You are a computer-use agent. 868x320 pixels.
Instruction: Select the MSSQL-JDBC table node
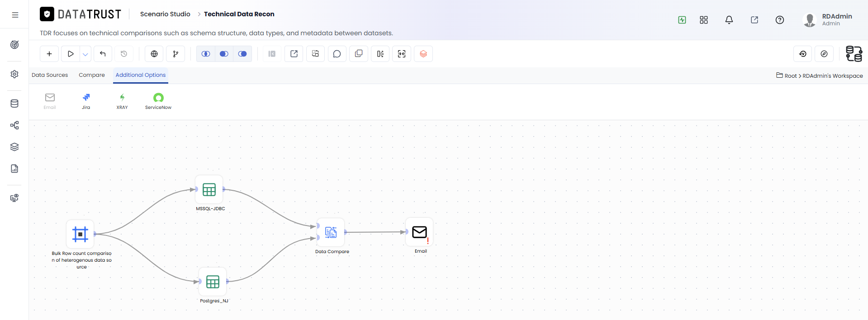(x=209, y=189)
